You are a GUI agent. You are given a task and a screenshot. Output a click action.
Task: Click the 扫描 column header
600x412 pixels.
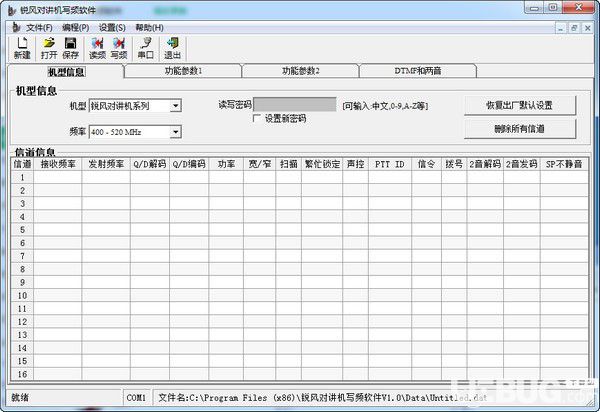[x=289, y=164]
